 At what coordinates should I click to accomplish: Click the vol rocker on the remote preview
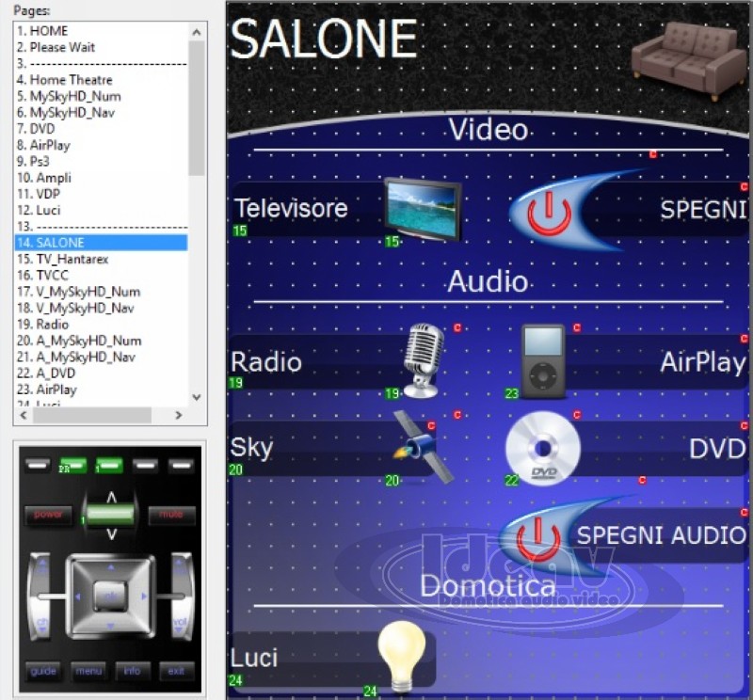click(x=181, y=597)
